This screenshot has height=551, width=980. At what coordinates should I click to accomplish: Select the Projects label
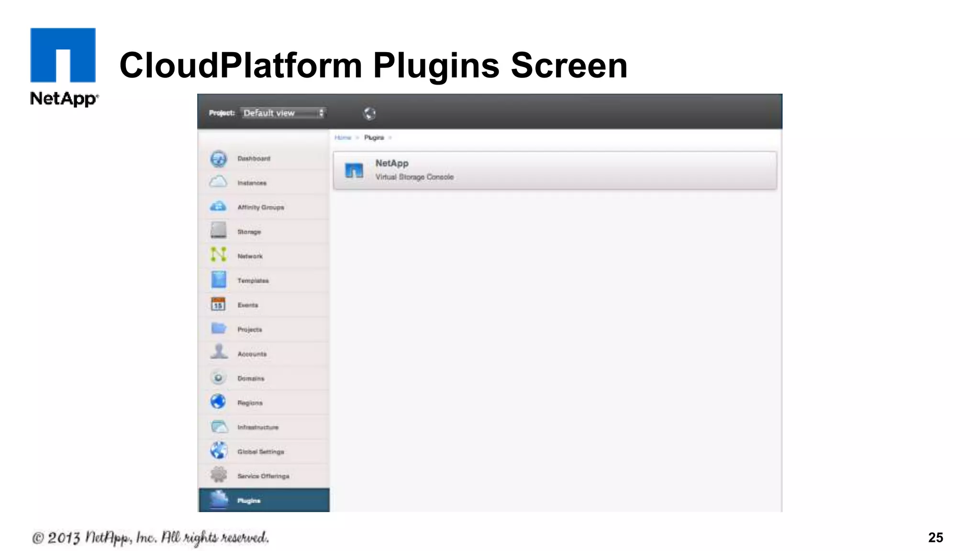click(250, 330)
